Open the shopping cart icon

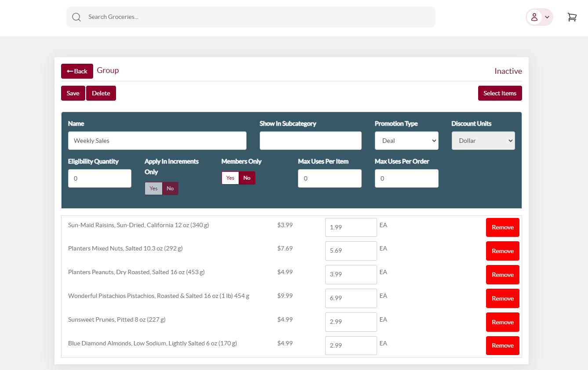tap(572, 17)
